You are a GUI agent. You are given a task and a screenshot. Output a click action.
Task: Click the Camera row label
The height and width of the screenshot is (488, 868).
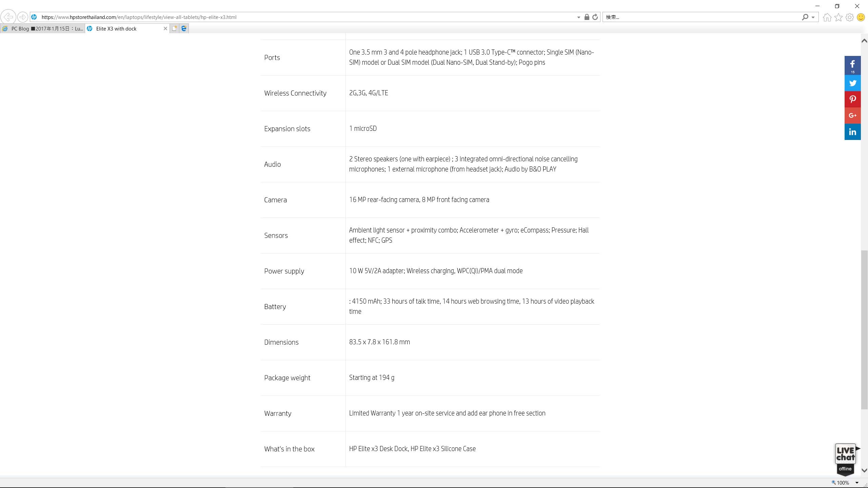[275, 200]
